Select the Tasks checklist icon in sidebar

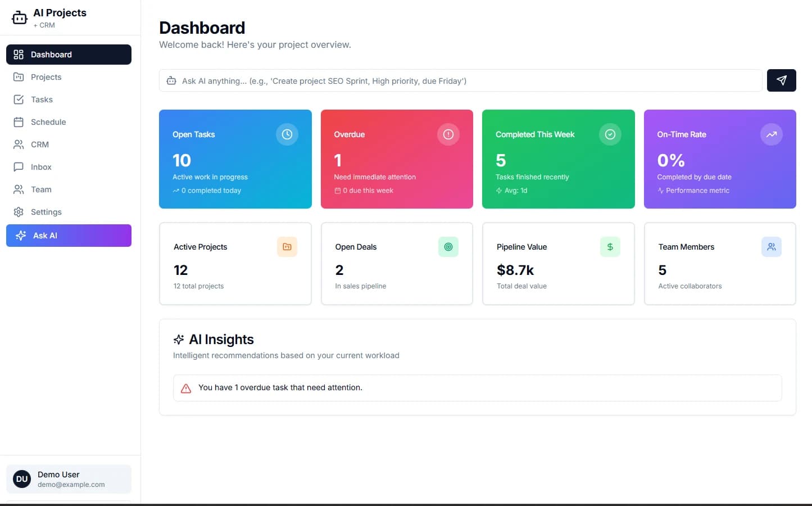18,100
